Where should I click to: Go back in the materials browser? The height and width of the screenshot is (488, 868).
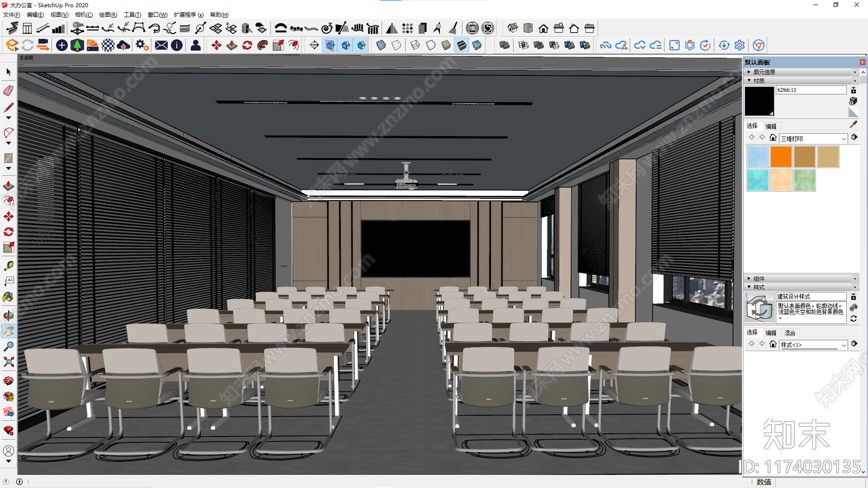[751, 138]
